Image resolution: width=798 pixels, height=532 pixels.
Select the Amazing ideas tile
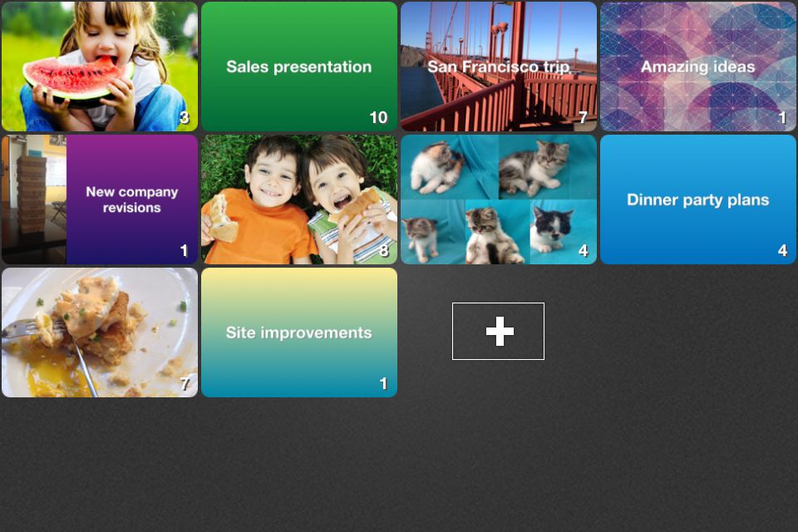point(697,66)
